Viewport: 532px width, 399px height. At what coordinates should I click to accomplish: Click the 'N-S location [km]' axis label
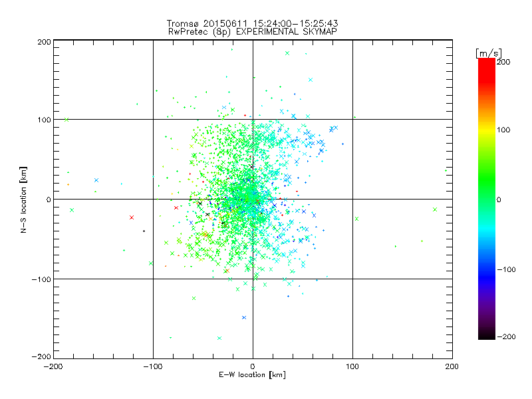tap(23, 200)
